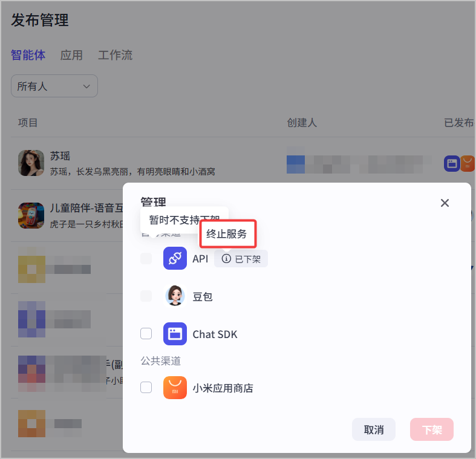Click the pink 下架 button

point(432,429)
